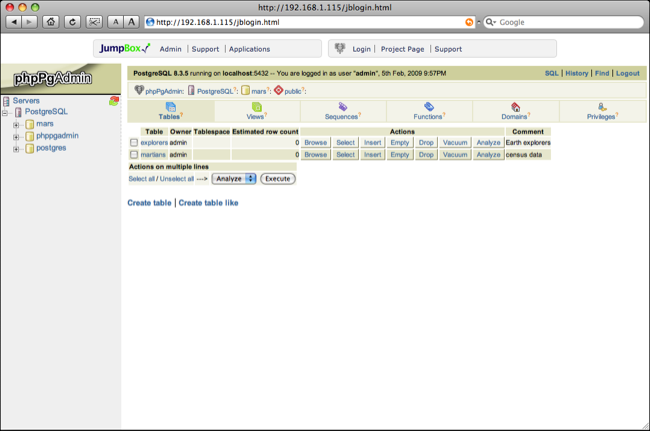Click the Domains tab icon
The width and height of the screenshot is (650, 431).
coord(515,107)
